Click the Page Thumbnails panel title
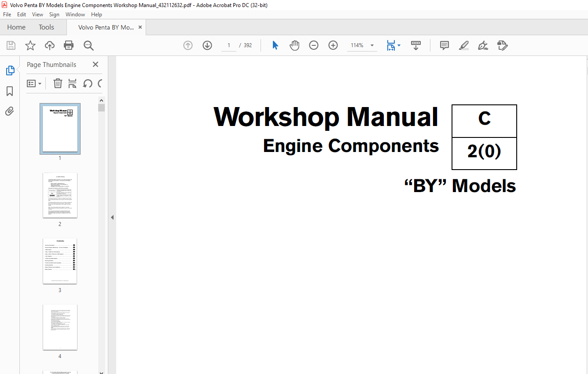 51,64
